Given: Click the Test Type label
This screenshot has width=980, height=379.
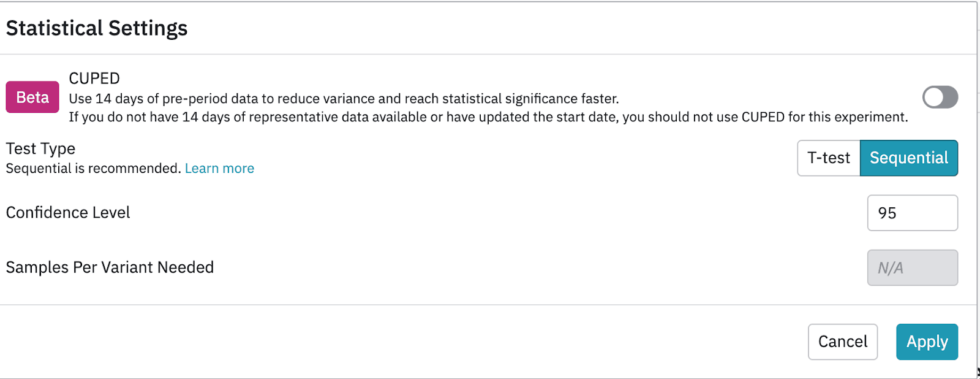Looking at the screenshot, I should [40, 149].
